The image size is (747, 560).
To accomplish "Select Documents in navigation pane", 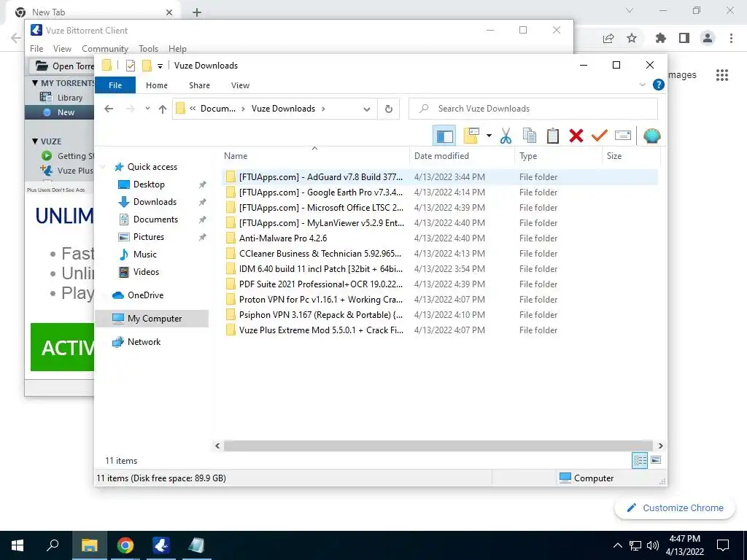I will [x=155, y=219].
